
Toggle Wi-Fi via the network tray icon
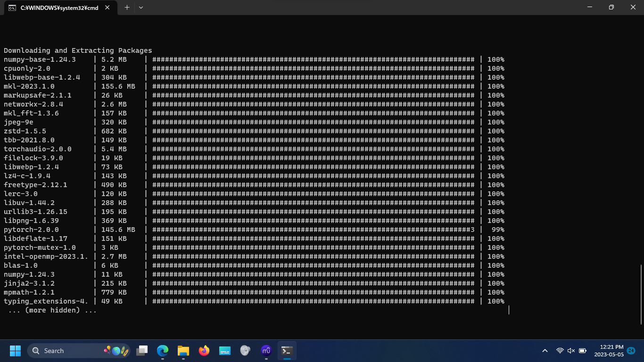560,351
